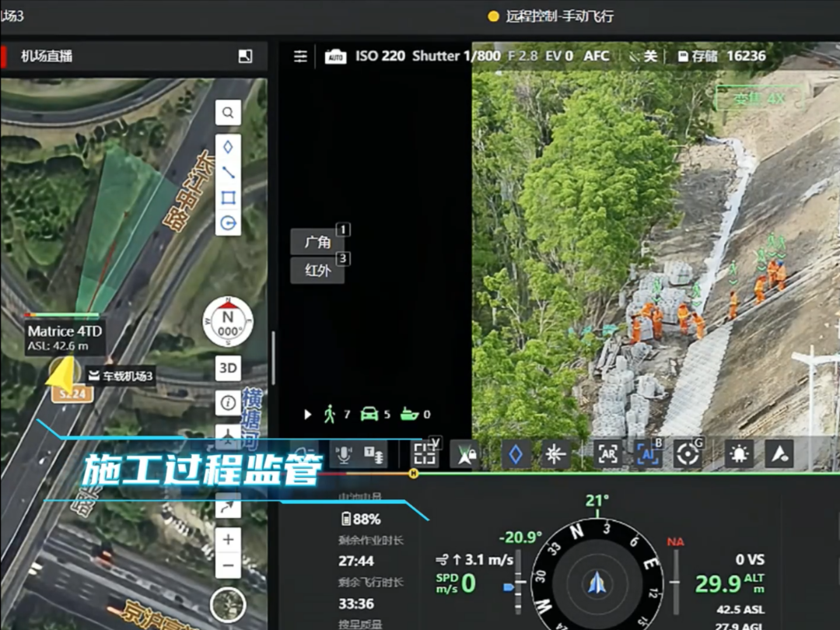Select the line drawing tool on map
Image resolution: width=840 pixels, height=630 pixels.
tap(228, 172)
